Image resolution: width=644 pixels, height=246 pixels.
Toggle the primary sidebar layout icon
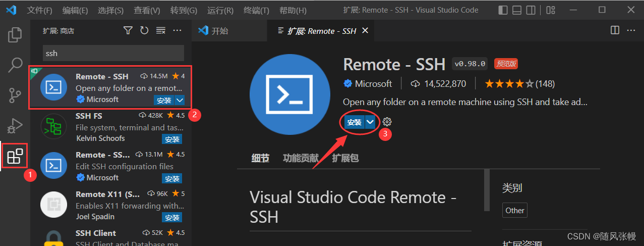(x=503, y=10)
